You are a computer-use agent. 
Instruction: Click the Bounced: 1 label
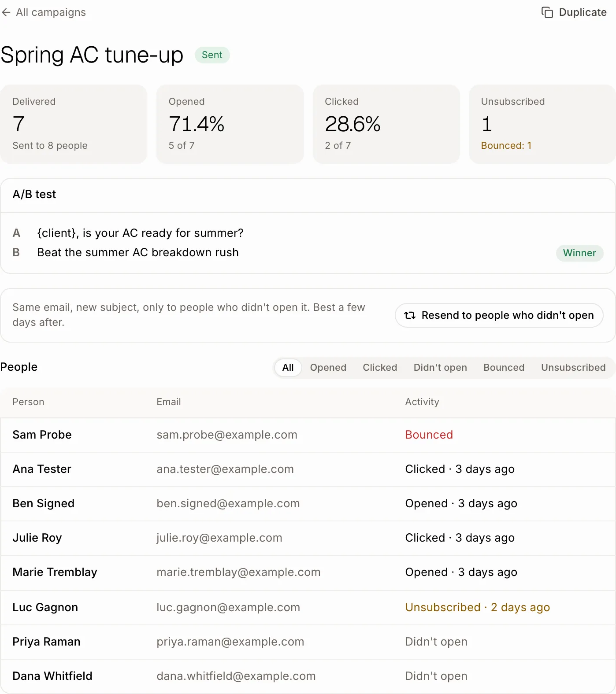506,146
